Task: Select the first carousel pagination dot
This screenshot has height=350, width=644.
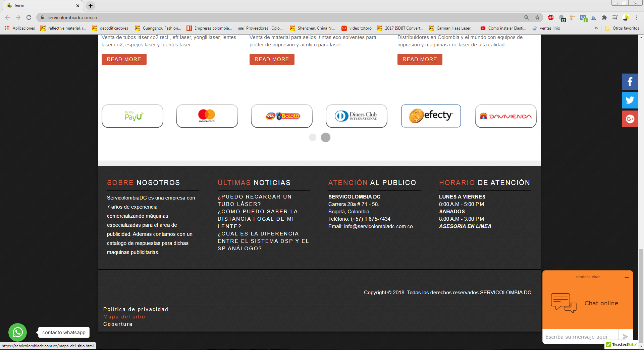Action: click(313, 137)
